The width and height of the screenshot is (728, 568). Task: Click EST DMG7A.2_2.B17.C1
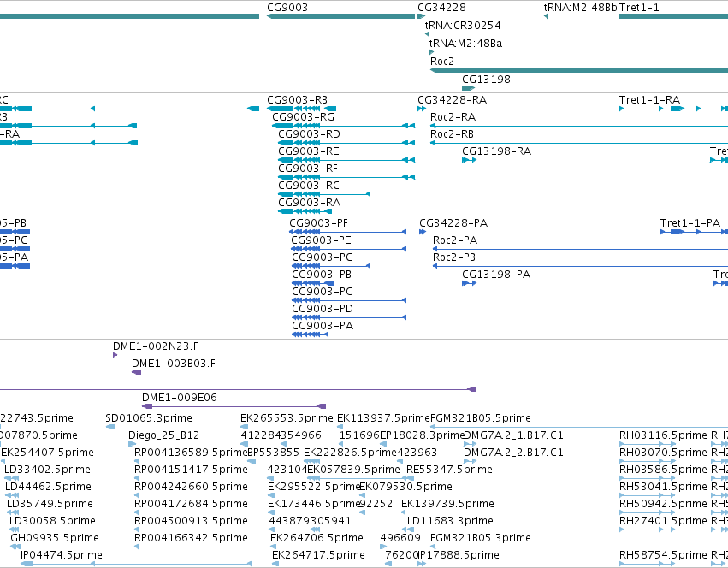(x=513, y=453)
